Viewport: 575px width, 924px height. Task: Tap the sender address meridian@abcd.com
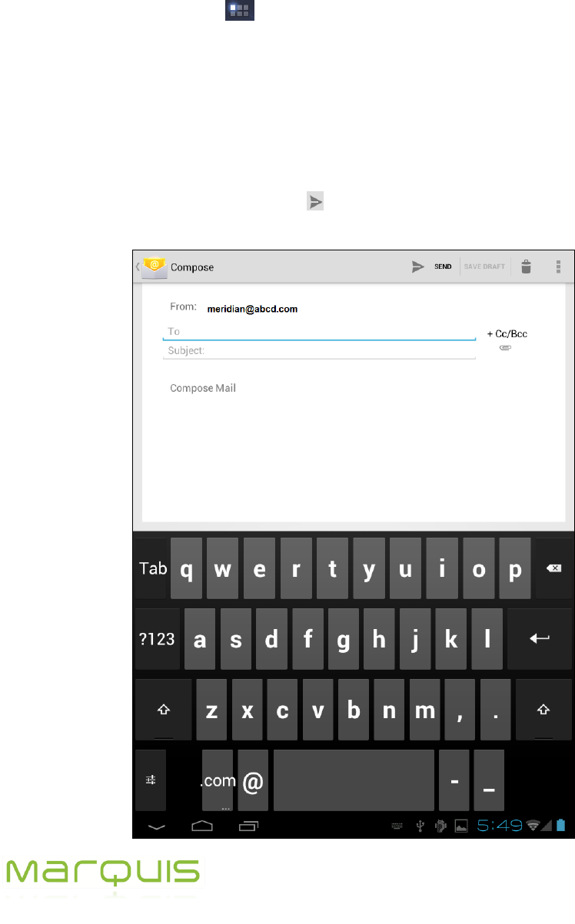pyautogui.click(x=252, y=310)
